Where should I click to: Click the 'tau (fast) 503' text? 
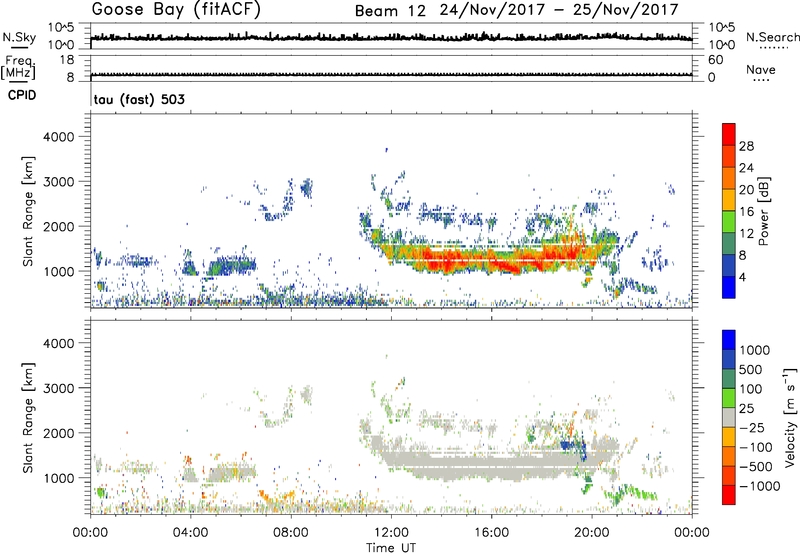(139, 99)
